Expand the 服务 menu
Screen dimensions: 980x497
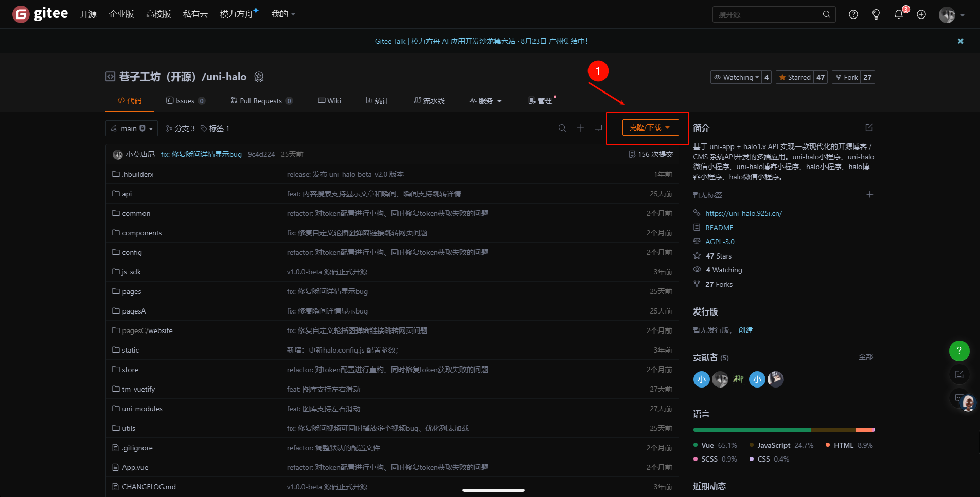point(486,101)
